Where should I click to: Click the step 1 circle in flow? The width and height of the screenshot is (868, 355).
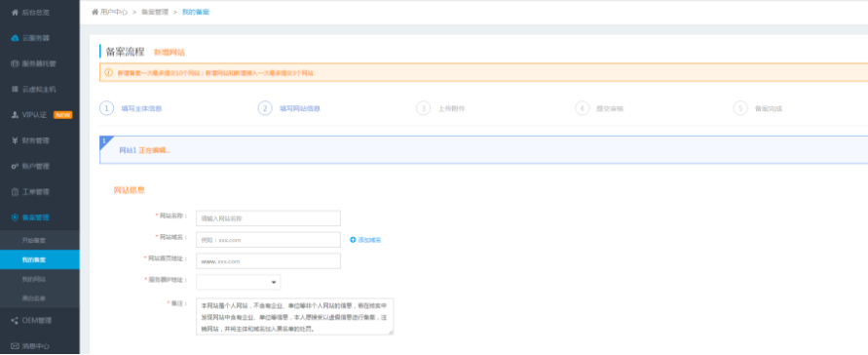107,108
